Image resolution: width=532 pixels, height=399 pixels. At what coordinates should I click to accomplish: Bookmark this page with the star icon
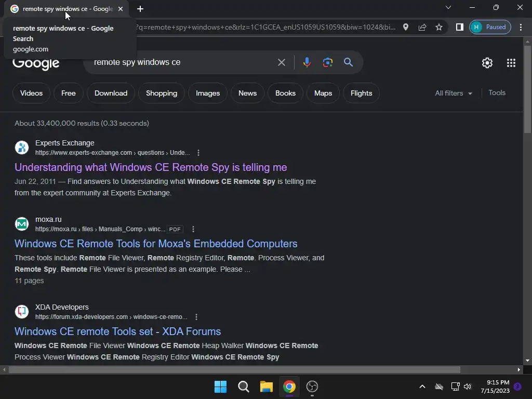438,27
